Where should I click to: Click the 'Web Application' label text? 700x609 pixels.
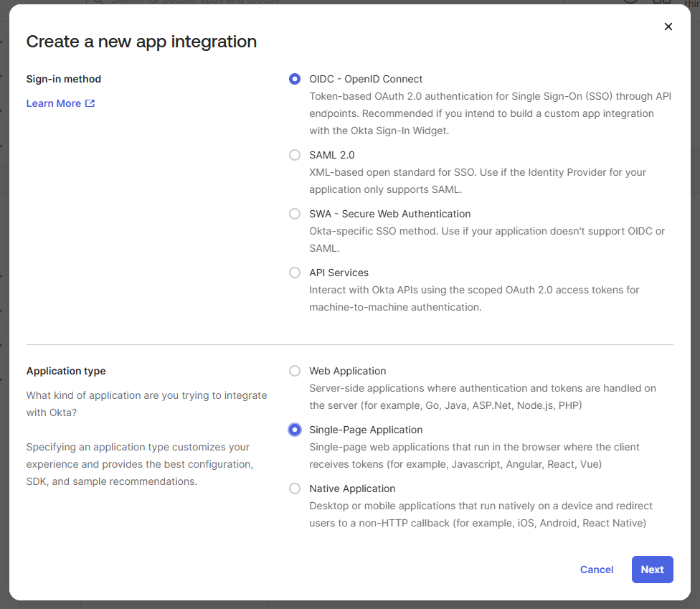tap(348, 371)
